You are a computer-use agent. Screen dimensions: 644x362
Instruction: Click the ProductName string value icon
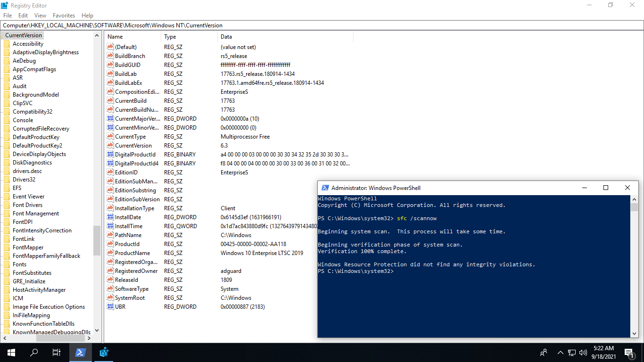pos(110,253)
